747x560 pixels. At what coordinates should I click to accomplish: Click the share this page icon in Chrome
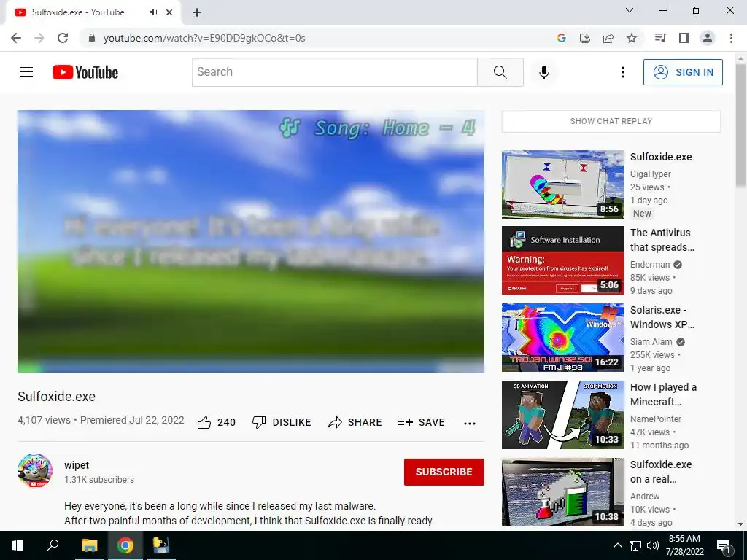pos(608,38)
